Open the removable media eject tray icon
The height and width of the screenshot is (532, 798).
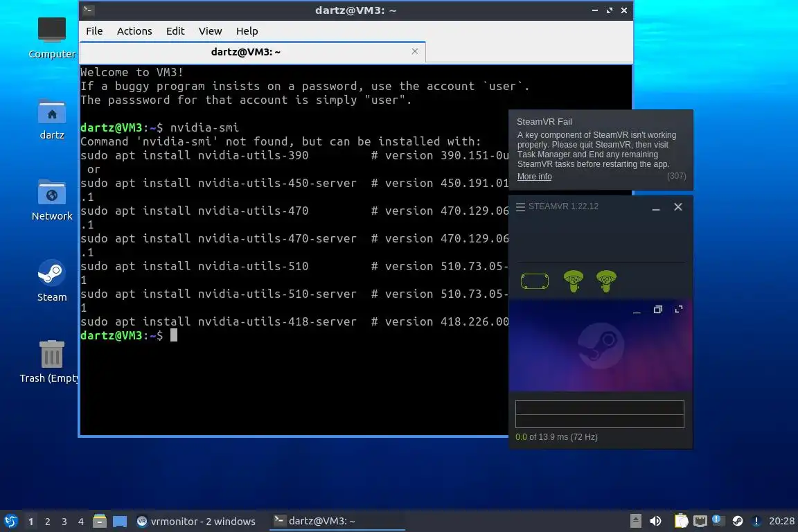(636, 521)
